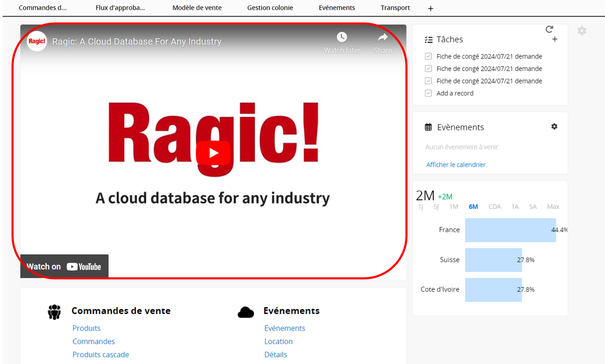Click Afficher le calendrier link

[456, 165]
